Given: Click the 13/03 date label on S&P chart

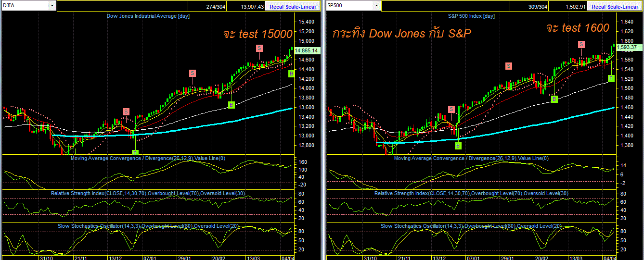Looking at the screenshot, I should point(576,257).
